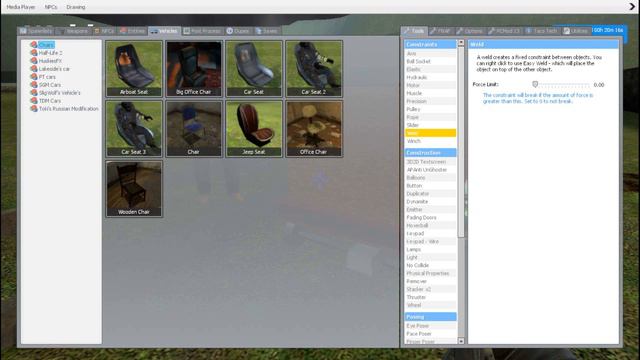Select the Thruster tool

click(431, 297)
